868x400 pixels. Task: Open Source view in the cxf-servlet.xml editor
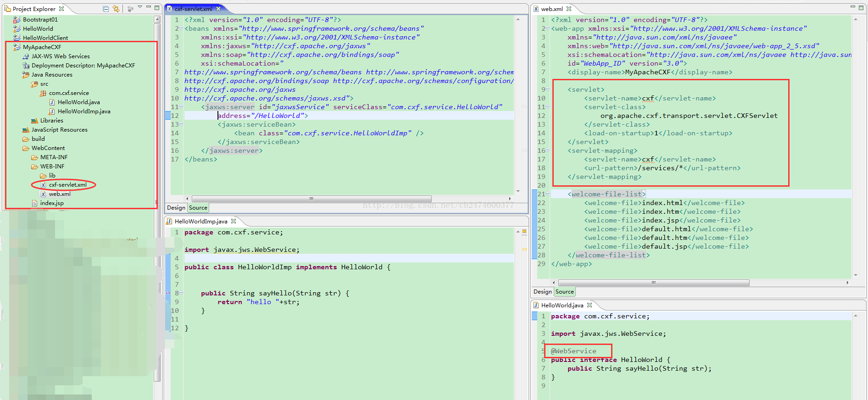click(198, 208)
